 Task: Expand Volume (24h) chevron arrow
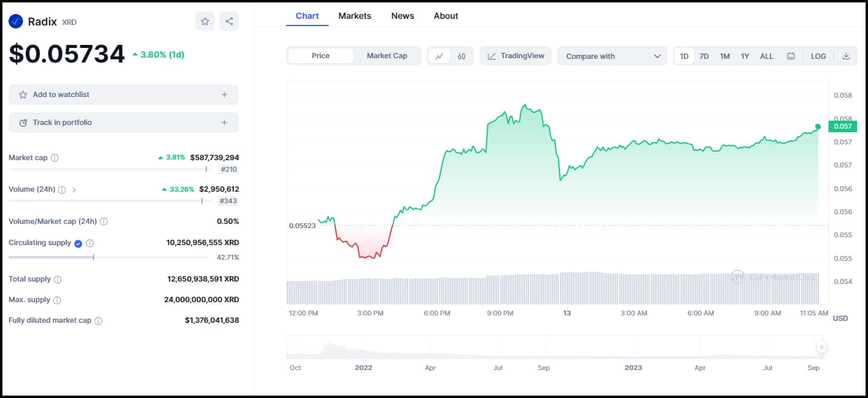tap(74, 190)
